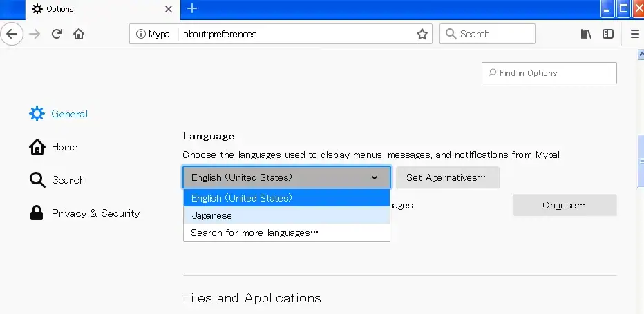Click the site identity info icon
The width and height of the screenshot is (644, 314).
pos(140,34)
